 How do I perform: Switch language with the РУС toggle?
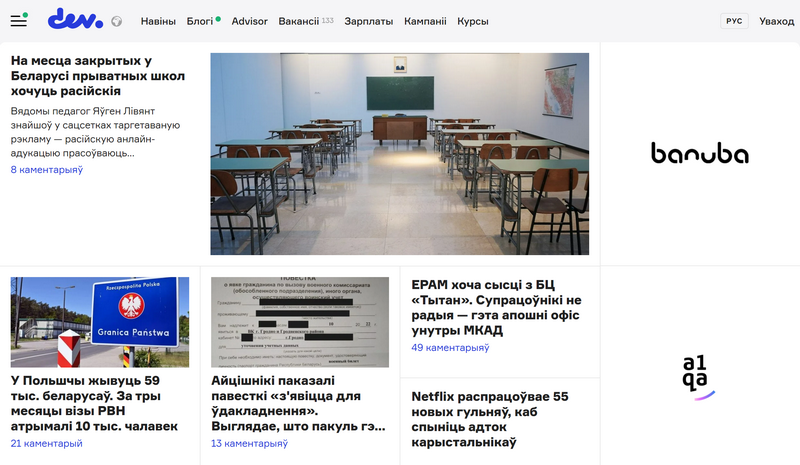[x=734, y=21]
